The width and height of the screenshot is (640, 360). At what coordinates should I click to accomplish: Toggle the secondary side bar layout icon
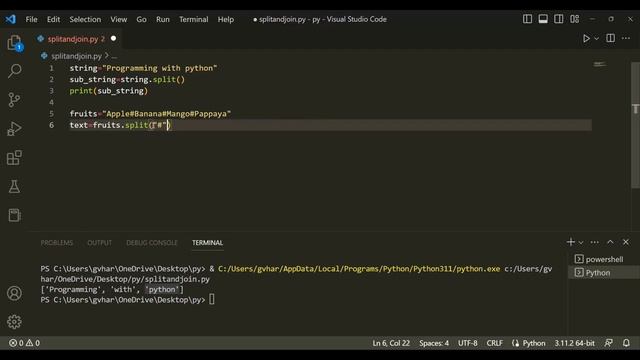coord(559,19)
